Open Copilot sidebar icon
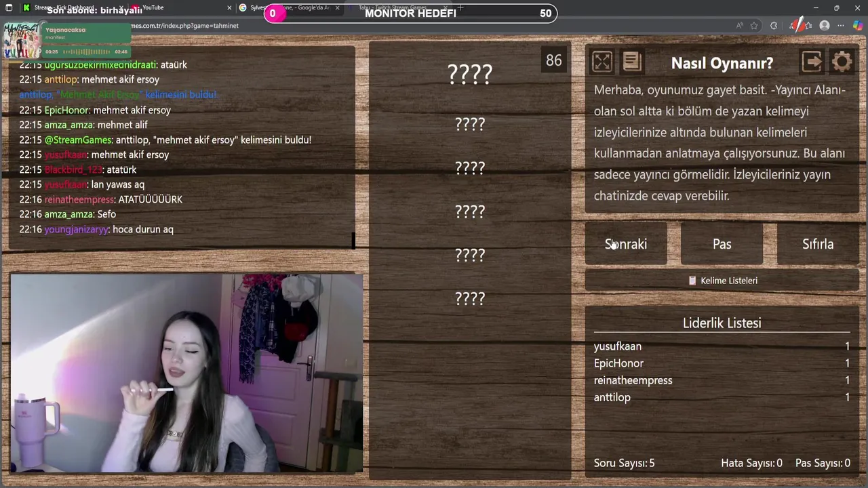The image size is (868, 488). pyautogui.click(x=858, y=26)
